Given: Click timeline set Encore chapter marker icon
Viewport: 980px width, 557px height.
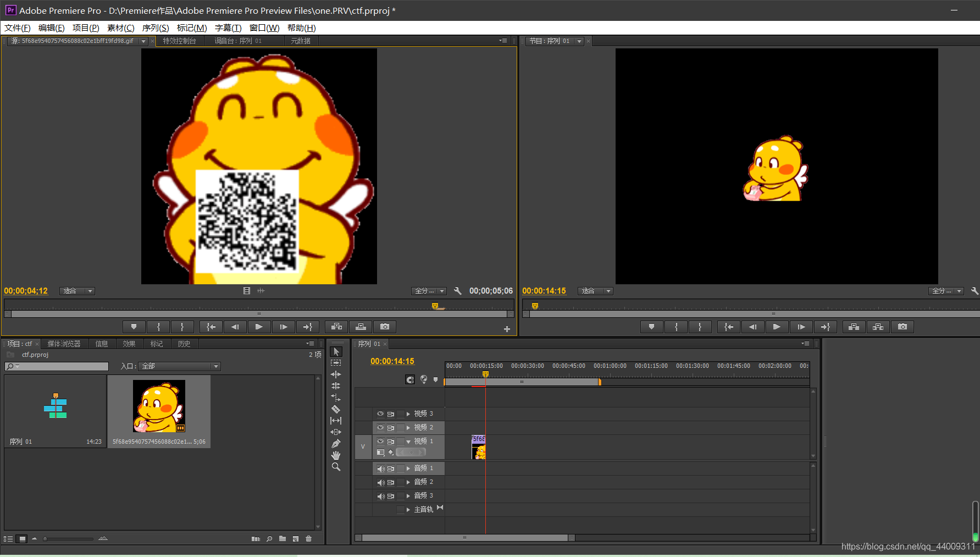Looking at the screenshot, I should tap(424, 379).
